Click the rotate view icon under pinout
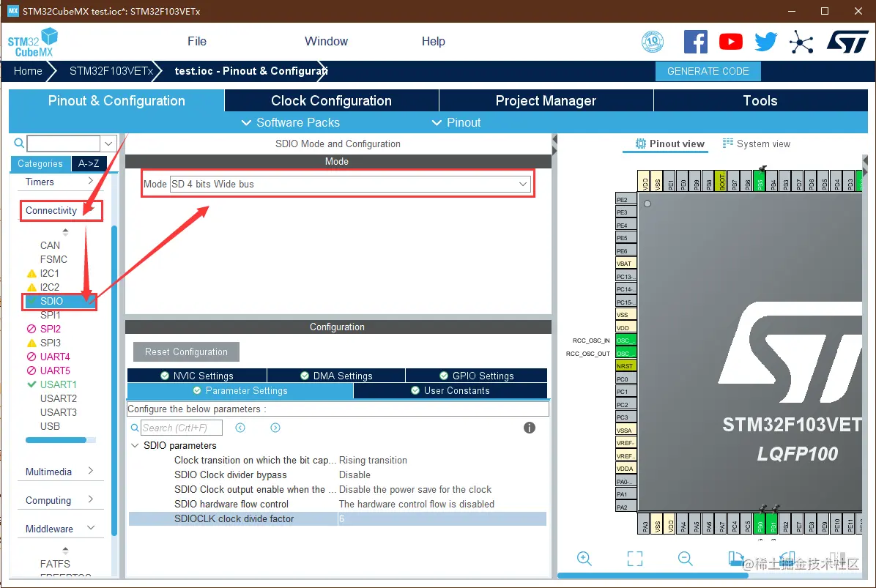The image size is (876, 588). click(736, 559)
